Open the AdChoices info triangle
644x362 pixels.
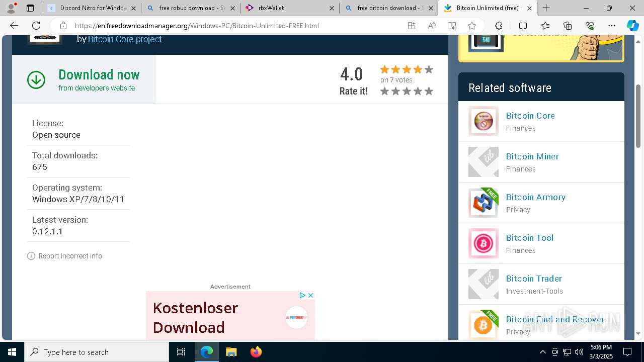pos(302,295)
